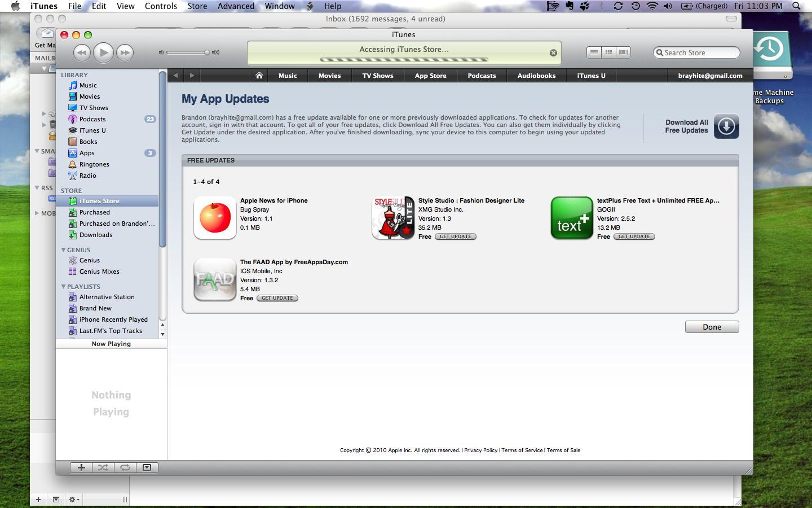Click the Wi-Fi status icon
Viewport: 812px width, 508px height.
coord(652,6)
